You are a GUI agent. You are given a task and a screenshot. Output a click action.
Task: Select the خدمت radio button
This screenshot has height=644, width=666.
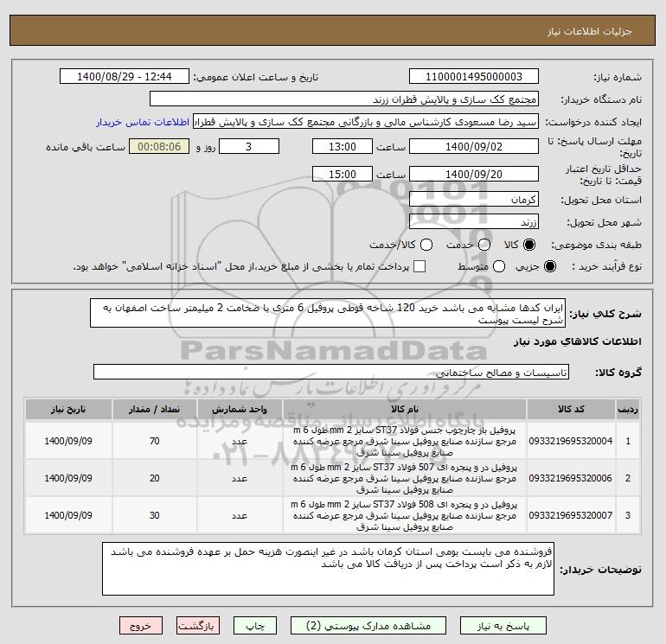pos(484,245)
